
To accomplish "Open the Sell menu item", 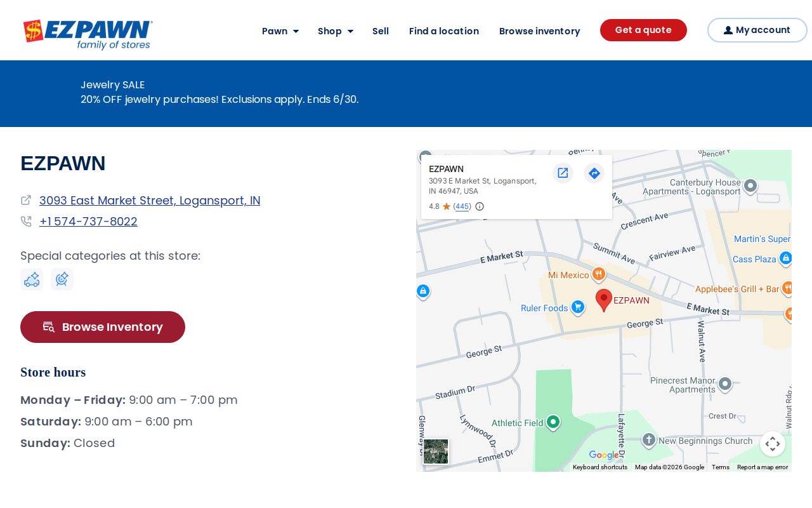I will click(381, 31).
